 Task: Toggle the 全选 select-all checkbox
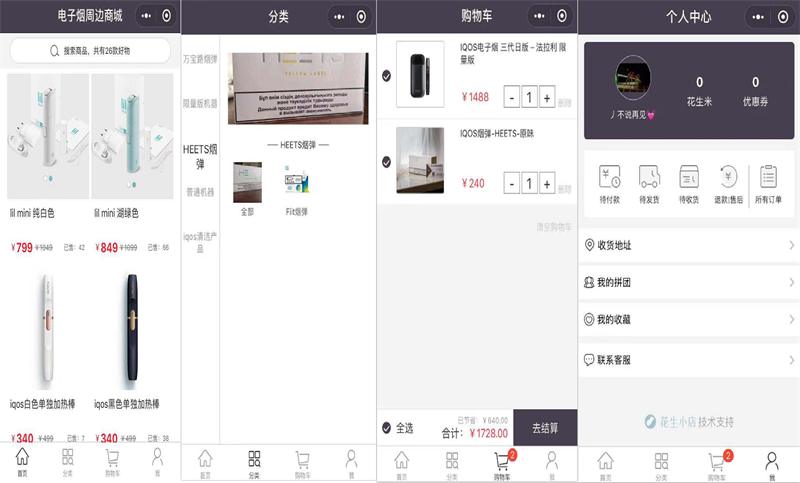coord(387,428)
